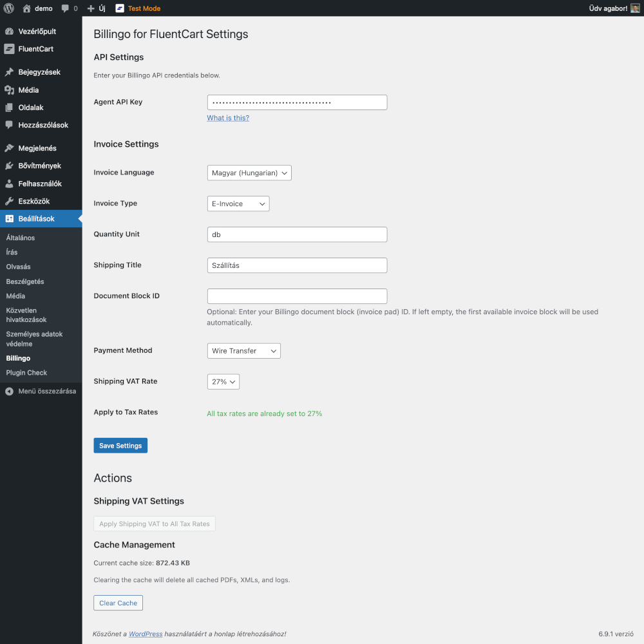Select the FluentCart sidebar icon
The image size is (644, 644).
(9, 49)
